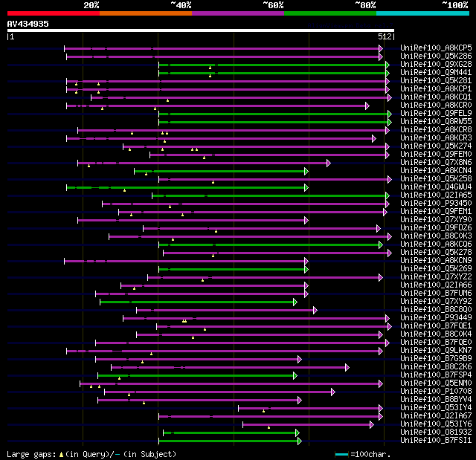Click the arrow end of O81932 alignment

[x=297, y=433]
